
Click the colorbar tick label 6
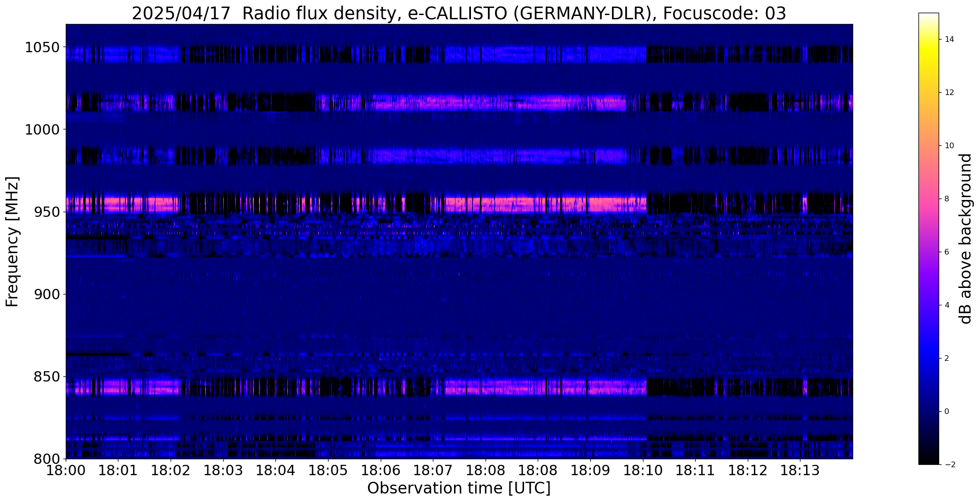pos(947,252)
